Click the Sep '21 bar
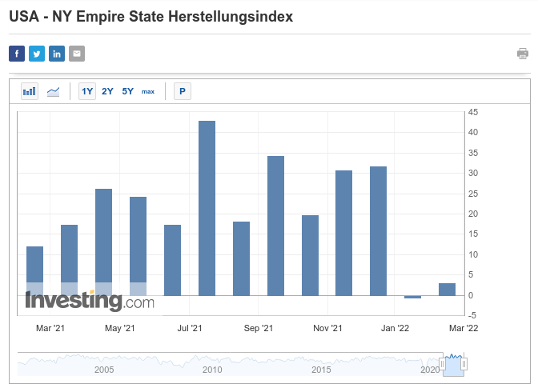 pos(275,226)
